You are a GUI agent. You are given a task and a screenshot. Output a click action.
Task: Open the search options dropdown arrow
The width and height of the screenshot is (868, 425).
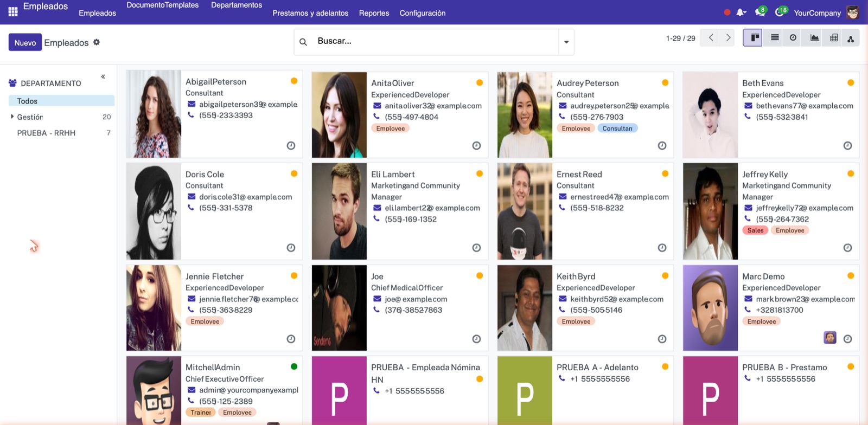[566, 42]
